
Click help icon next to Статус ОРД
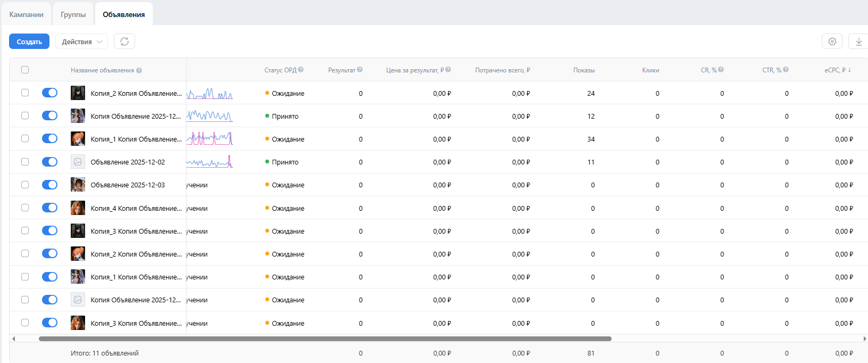[301, 70]
